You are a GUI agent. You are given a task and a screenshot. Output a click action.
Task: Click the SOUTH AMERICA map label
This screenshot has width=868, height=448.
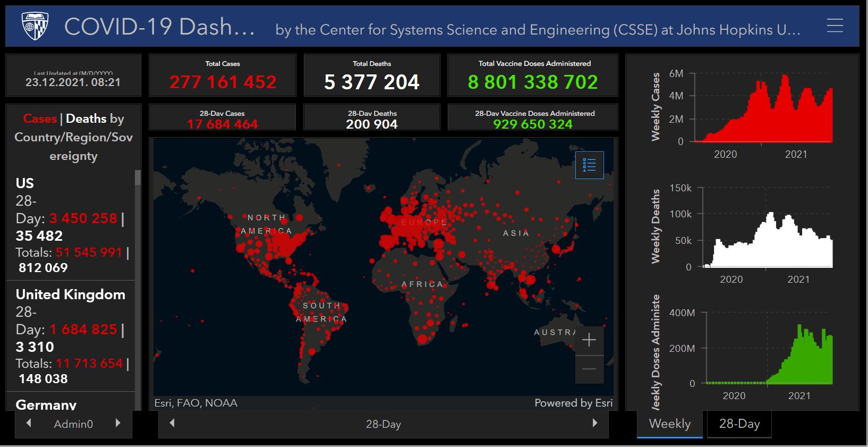(321, 312)
